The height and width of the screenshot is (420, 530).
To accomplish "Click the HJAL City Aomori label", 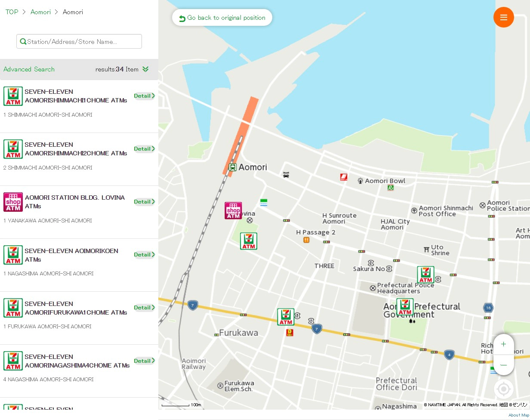I will coord(395,224).
